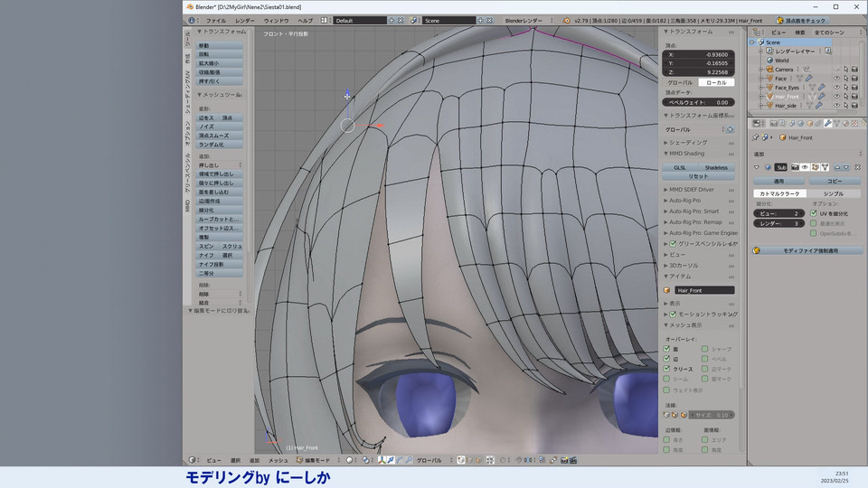Expand the Camera tree node
868x488 pixels.
tap(761, 70)
